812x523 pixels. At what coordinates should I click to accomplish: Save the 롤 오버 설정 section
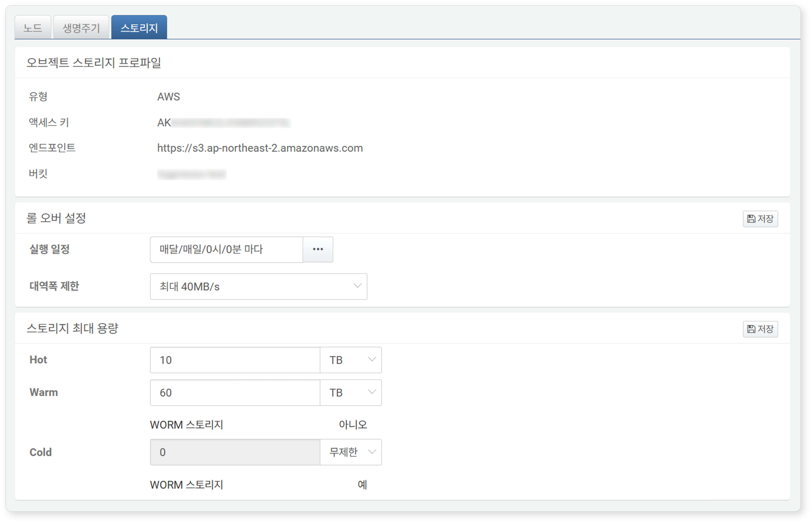(760, 219)
